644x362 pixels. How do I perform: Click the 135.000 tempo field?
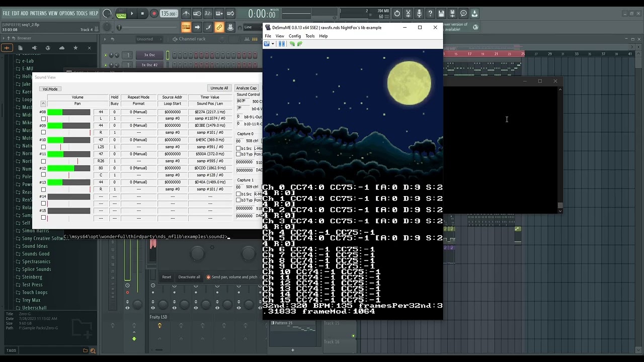[169, 14]
